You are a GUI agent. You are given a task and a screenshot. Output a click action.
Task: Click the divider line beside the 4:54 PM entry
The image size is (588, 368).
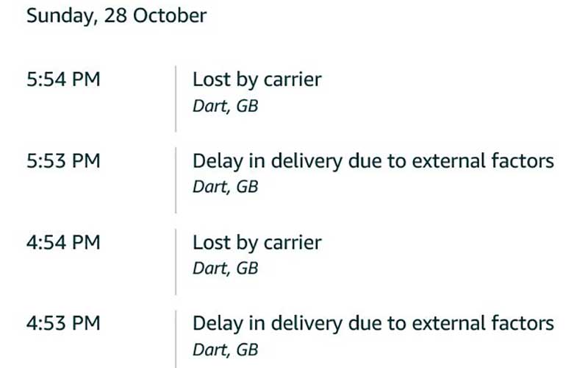(176, 261)
